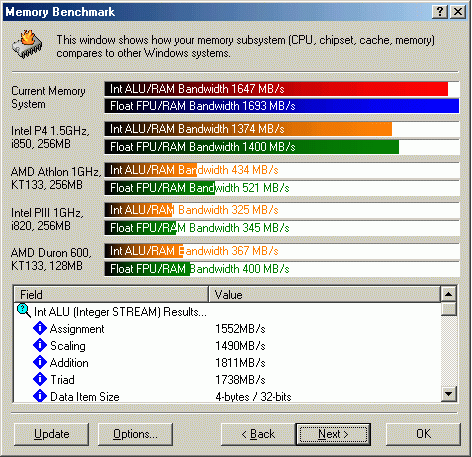Click the flaming memory chip icon

coord(27,44)
